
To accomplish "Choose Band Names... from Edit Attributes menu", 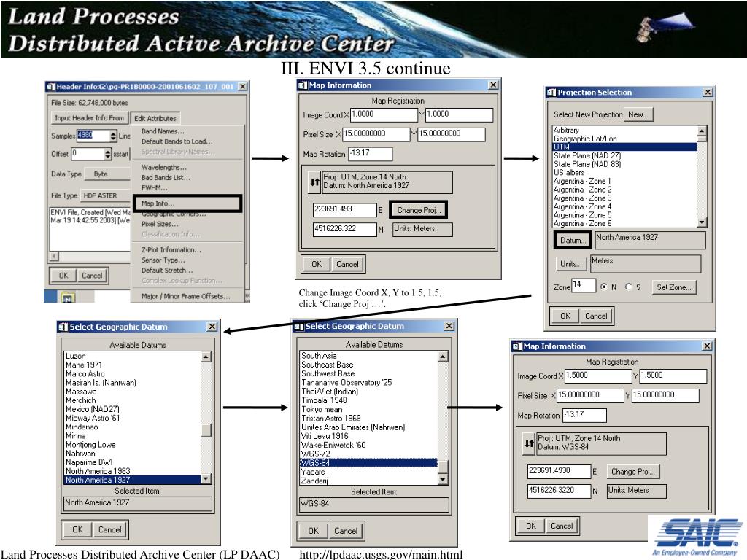I will click(163, 131).
